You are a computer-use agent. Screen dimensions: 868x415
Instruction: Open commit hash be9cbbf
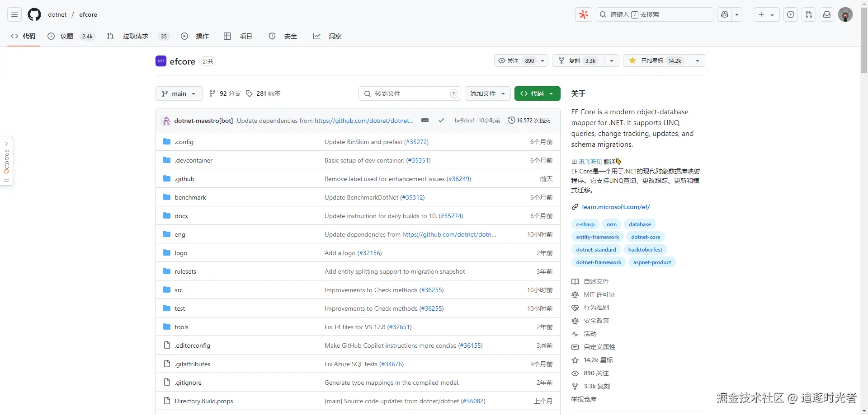coord(464,121)
